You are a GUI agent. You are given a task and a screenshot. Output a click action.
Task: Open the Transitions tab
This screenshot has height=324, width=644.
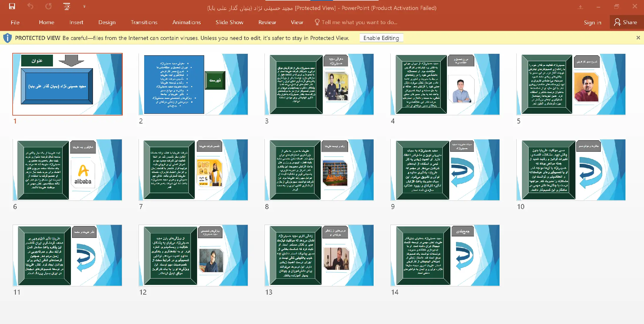coord(144,22)
